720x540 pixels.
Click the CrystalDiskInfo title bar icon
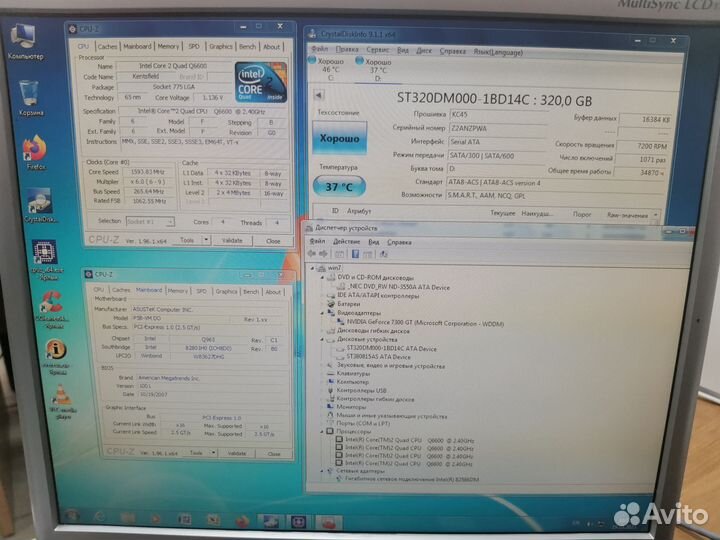pyautogui.click(x=312, y=34)
